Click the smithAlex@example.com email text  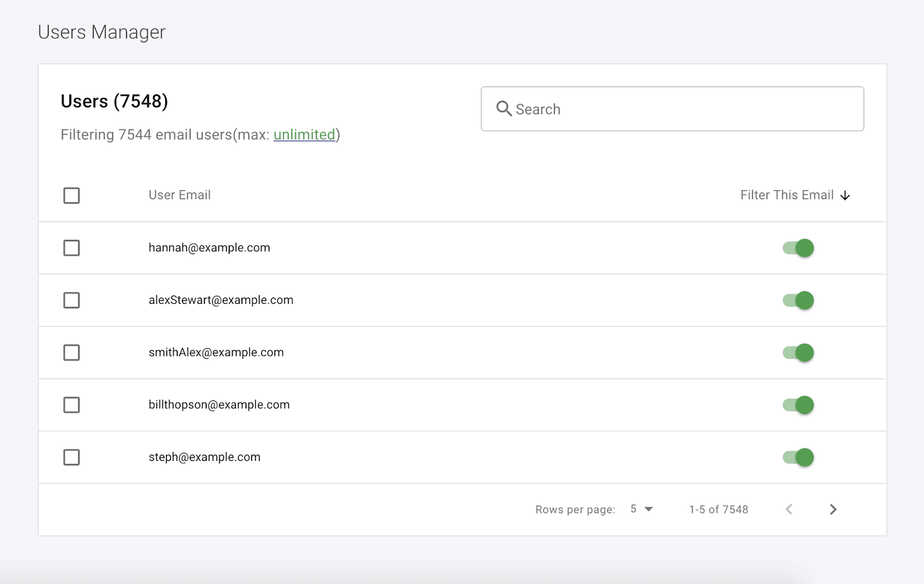coord(216,352)
